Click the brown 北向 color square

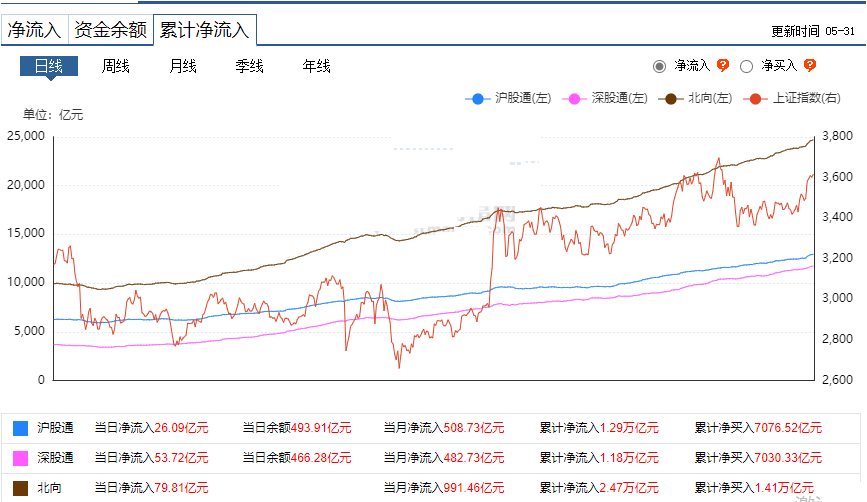(x=20, y=488)
